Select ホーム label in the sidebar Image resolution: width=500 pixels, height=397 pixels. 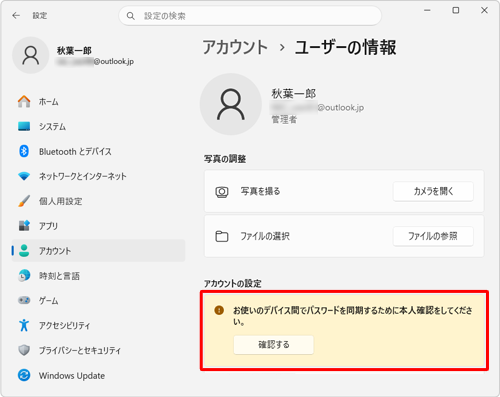[49, 102]
